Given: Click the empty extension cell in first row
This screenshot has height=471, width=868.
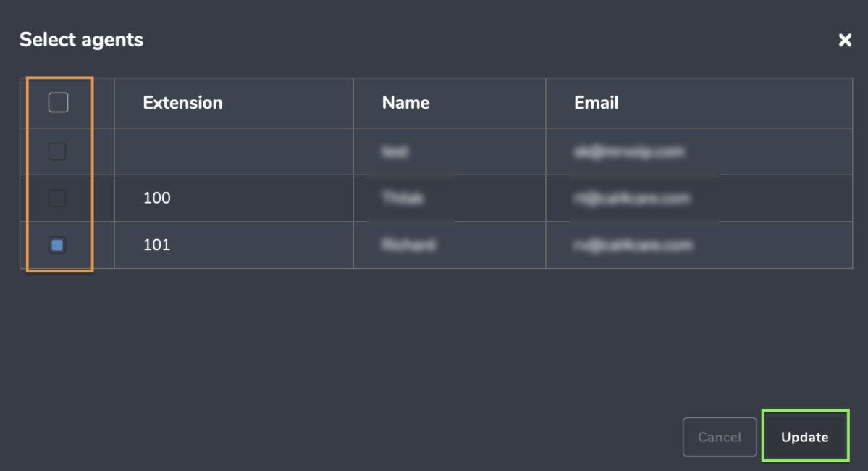Looking at the screenshot, I should pyautogui.click(x=234, y=152).
